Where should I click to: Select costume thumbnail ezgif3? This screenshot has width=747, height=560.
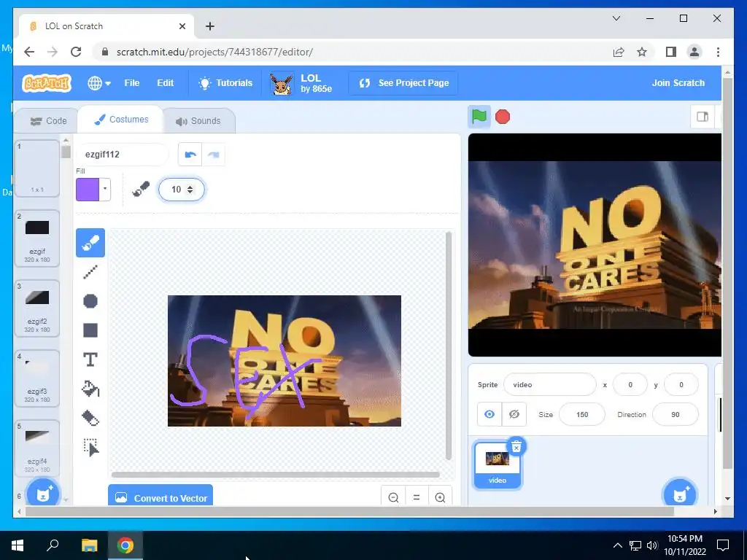coord(37,378)
